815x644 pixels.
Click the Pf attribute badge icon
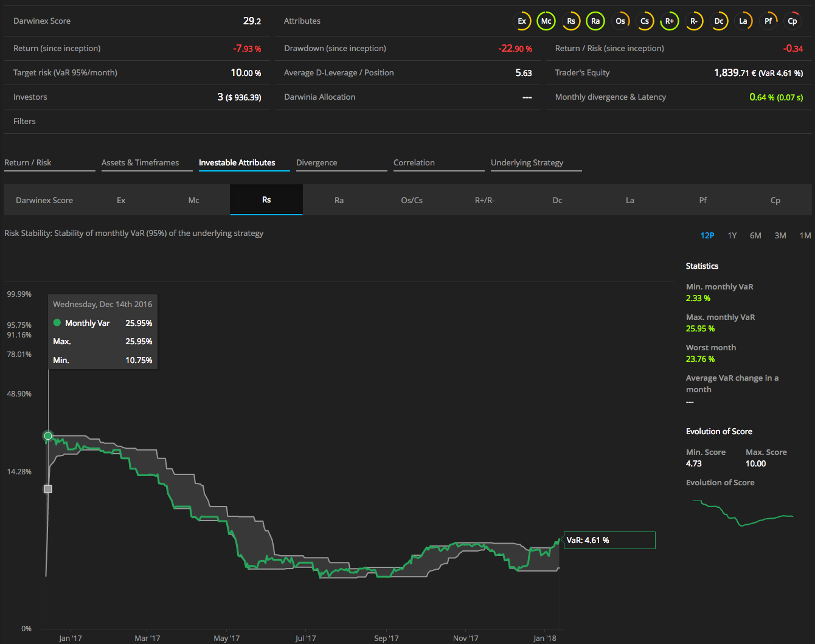tap(768, 21)
